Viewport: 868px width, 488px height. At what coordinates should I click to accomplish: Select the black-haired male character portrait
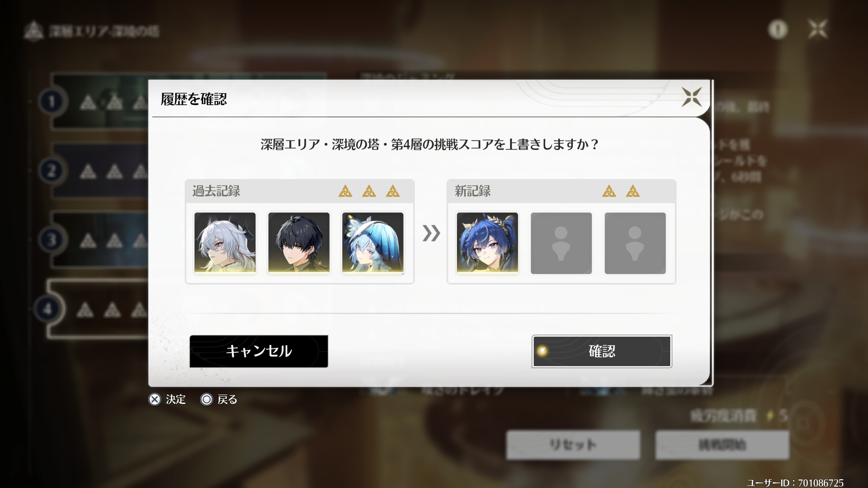click(x=299, y=243)
